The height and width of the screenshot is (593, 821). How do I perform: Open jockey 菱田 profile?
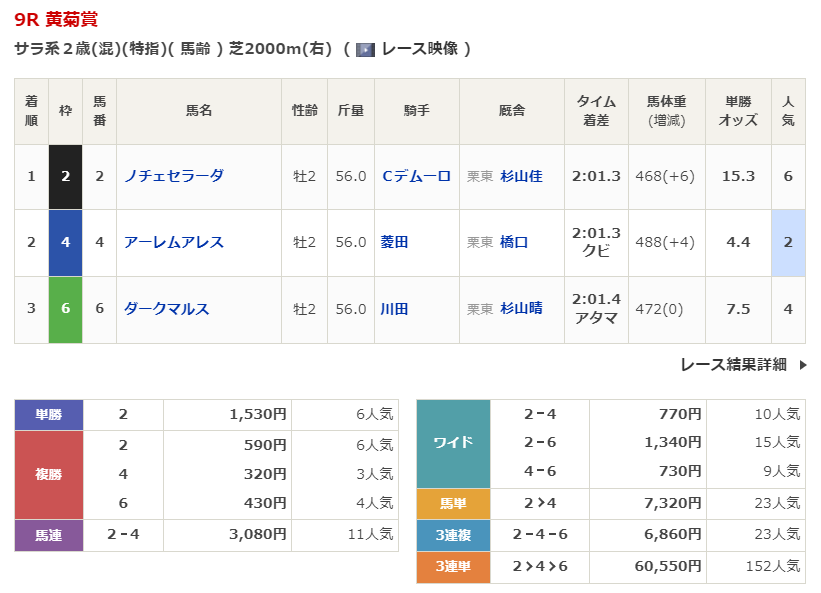(x=395, y=242)
